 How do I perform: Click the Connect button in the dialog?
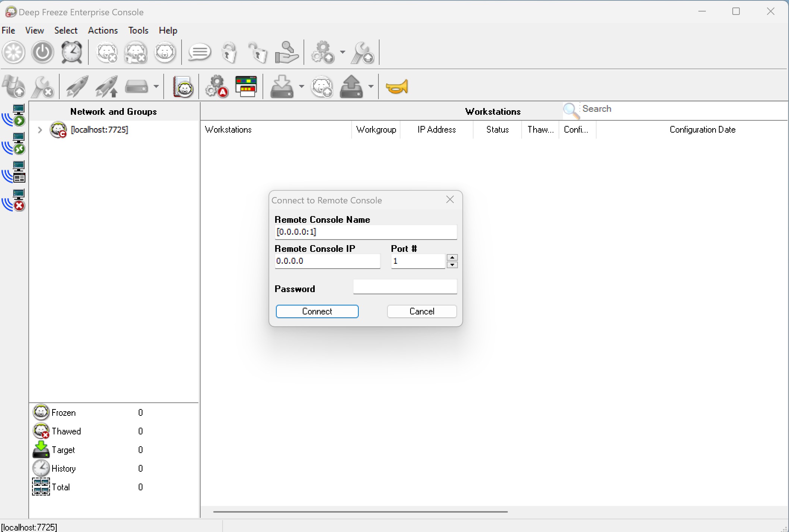click(x=317, y=311)
